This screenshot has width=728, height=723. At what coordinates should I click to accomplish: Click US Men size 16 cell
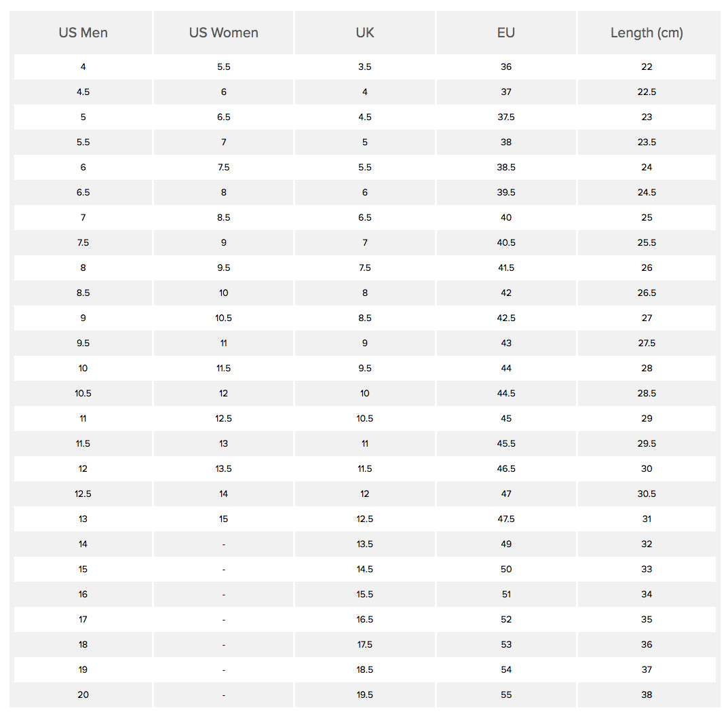[83, 594]
